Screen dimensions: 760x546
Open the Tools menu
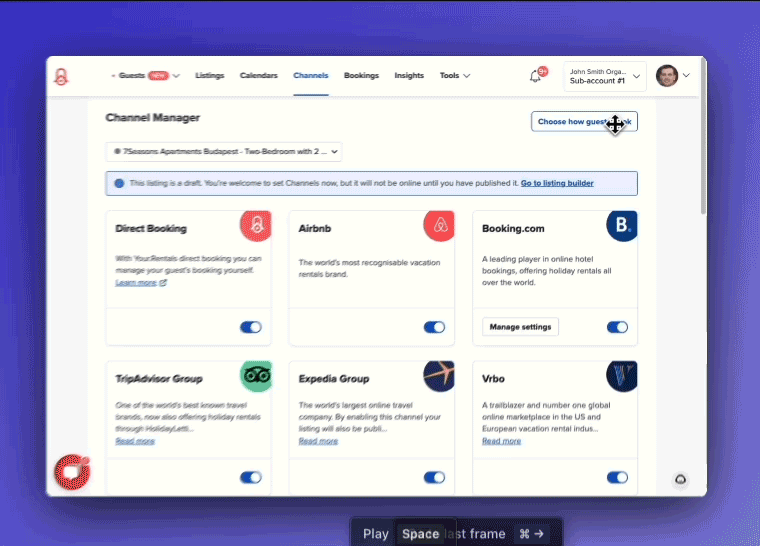449,75
